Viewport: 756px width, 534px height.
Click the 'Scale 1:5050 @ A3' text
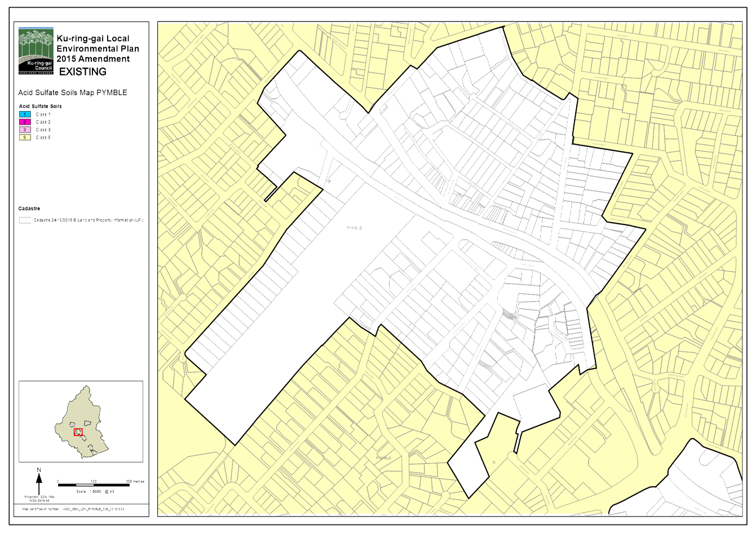tap(96, 492)
